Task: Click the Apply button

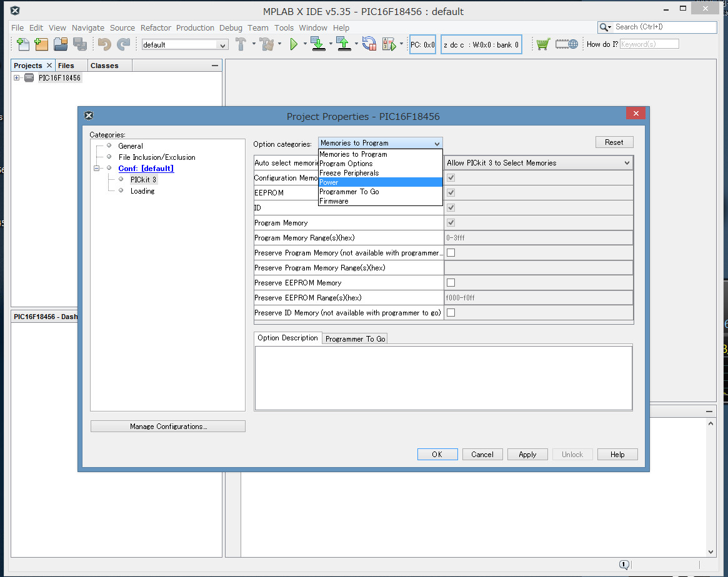Action: [527, 455]
